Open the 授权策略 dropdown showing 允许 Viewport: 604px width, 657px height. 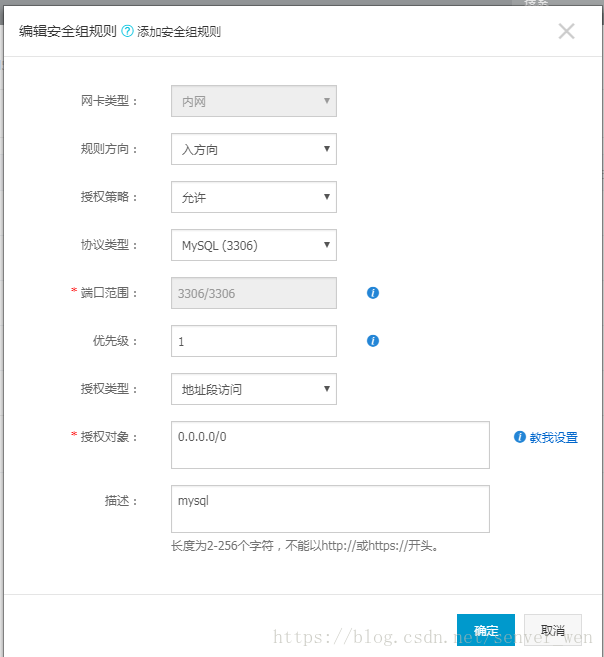click(254, 197)
